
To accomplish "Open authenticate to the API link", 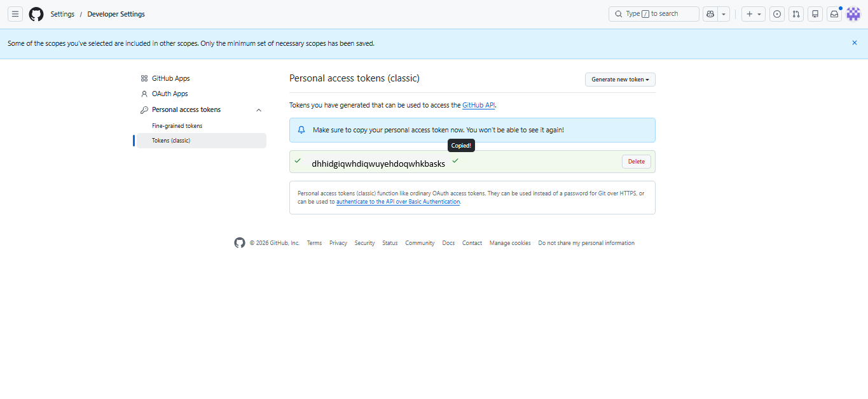I will (398, 202).
